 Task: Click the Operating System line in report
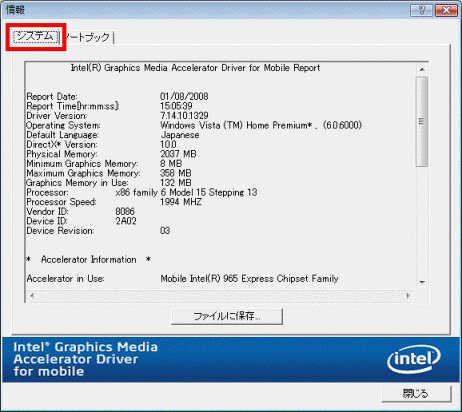point(194,125)
